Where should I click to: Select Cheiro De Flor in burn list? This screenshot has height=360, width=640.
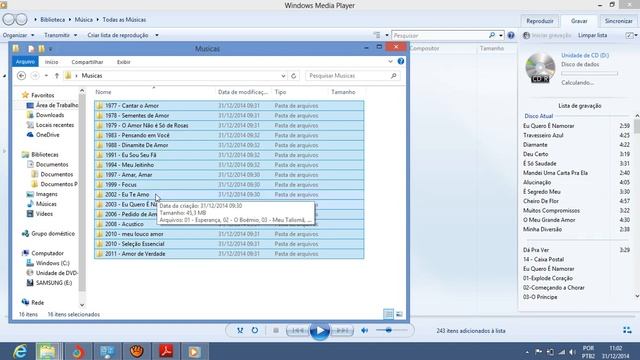tap(576, 201)
